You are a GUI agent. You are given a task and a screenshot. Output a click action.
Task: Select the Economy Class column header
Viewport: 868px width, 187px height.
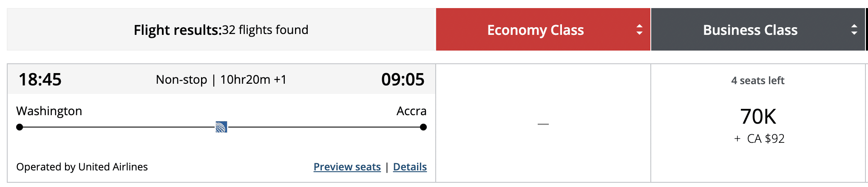(535, 30)
